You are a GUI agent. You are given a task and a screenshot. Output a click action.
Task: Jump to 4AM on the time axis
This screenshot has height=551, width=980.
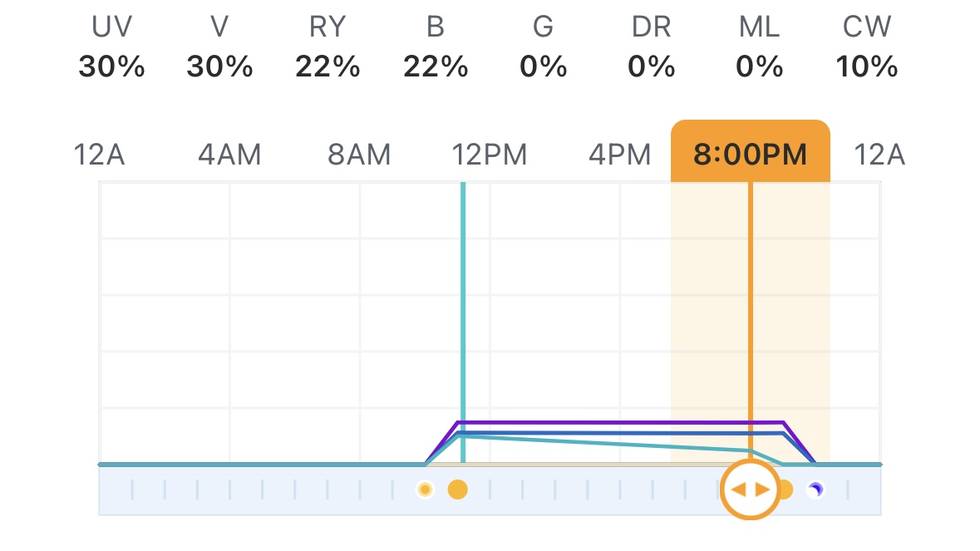229,155
